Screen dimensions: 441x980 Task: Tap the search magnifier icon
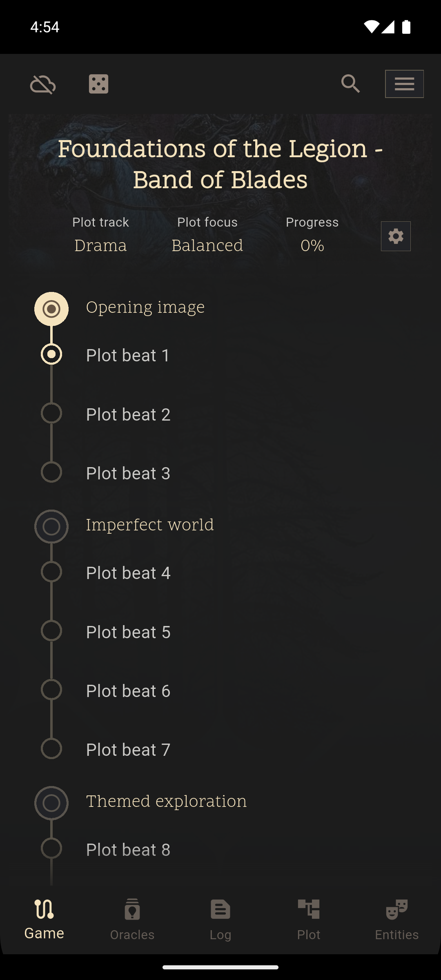coord(350,84)
